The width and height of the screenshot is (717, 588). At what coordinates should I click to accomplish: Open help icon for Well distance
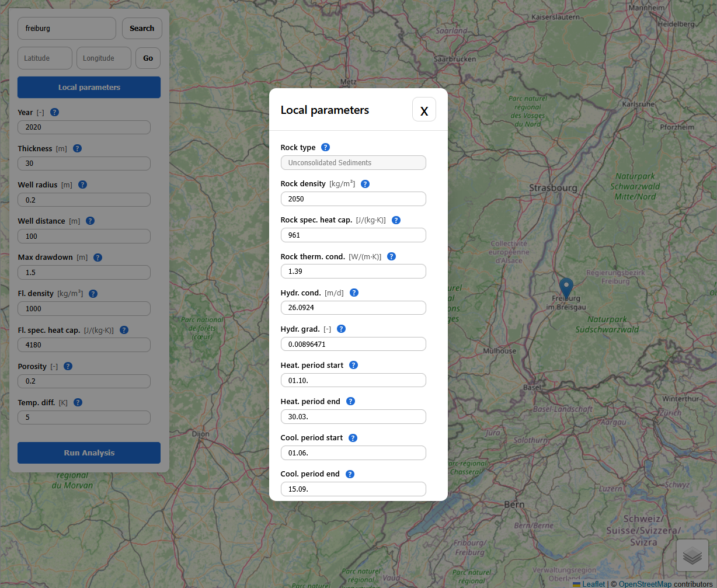[91, 221]
